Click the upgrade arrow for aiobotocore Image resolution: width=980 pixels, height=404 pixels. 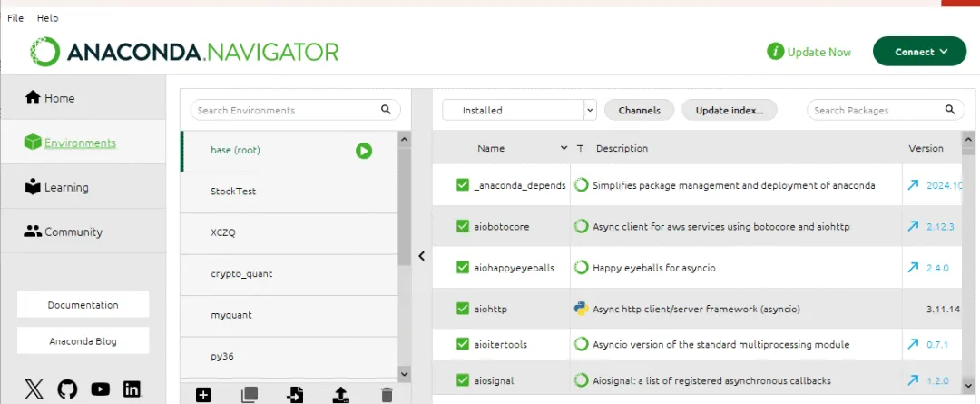pyautogui.click(x=914, y=226)
